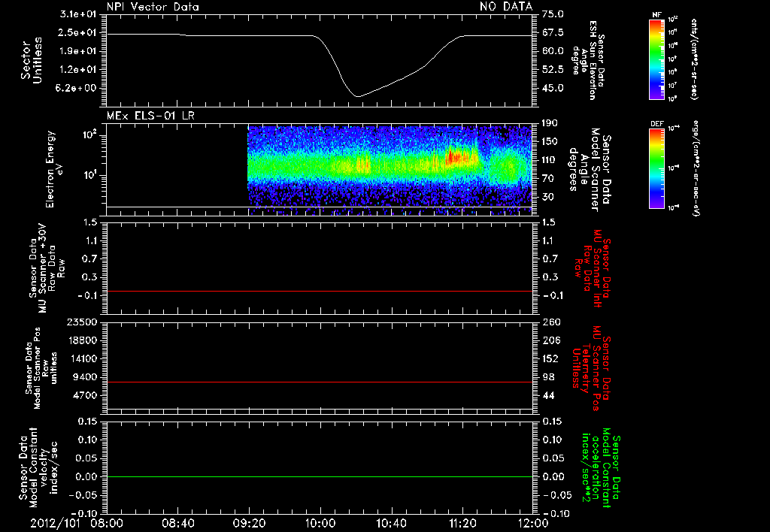The height and width of the screenshot is (532, 770).
Task: Click the '98' telemetry tick value
Action: coord(547,377)
